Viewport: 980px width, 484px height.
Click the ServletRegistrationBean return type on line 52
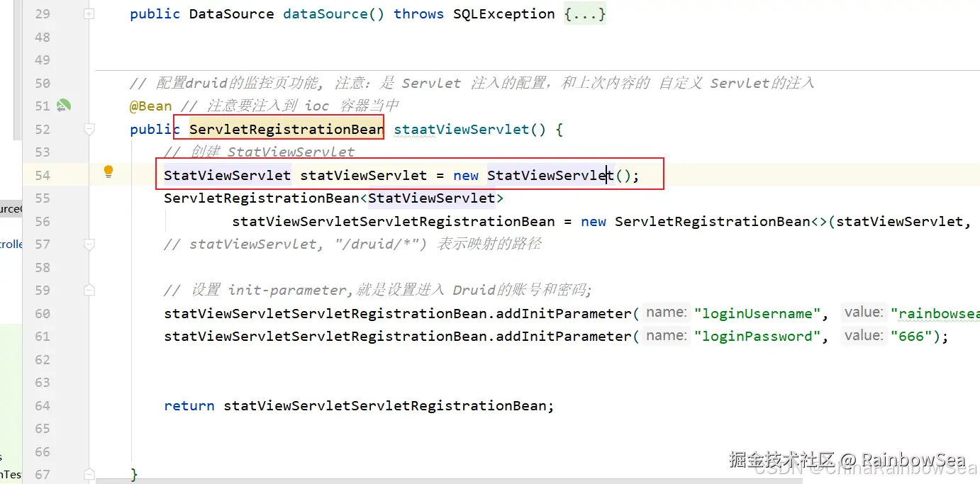pyautogui.click(x=286, y=129)
